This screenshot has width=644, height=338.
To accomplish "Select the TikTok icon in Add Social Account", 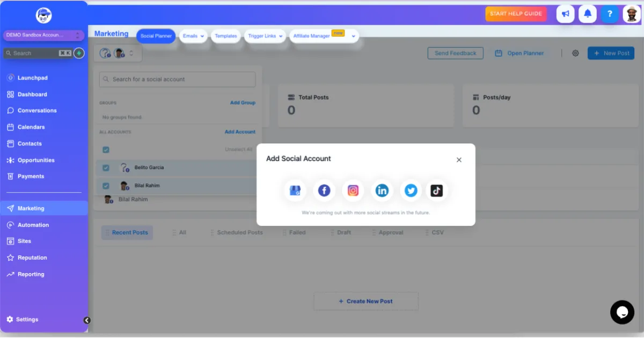I will click(x=437, y=190).
